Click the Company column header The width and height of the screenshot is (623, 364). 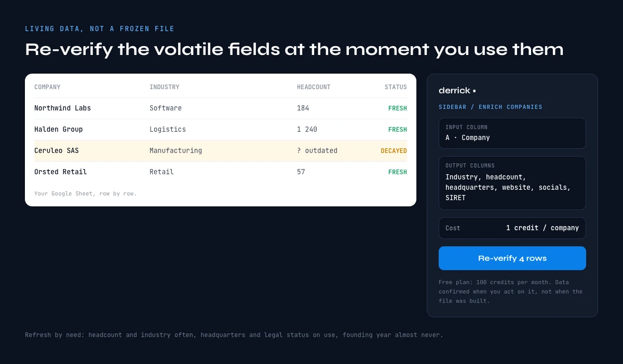pos(47,87)
